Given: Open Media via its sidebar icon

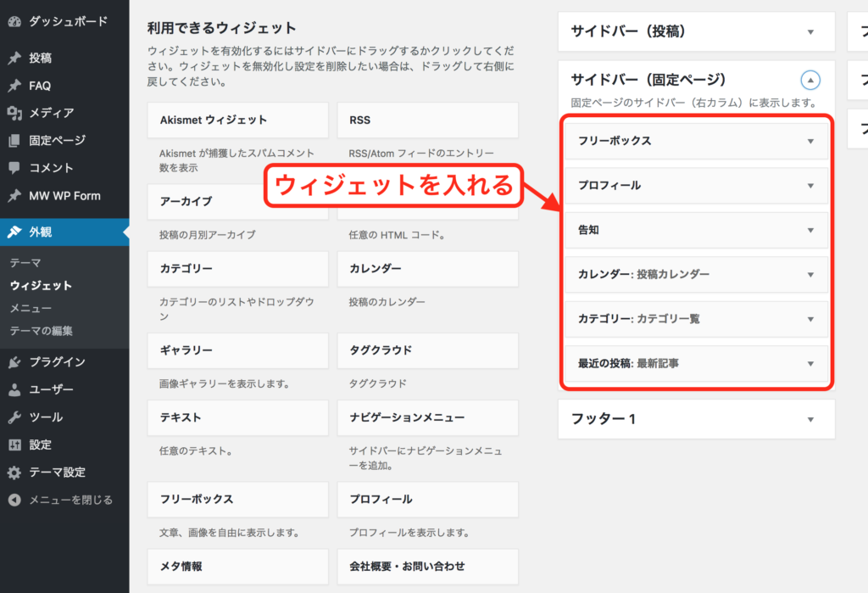Looking at the screenshot, I should pyautogui.click(x=14, y=113).
